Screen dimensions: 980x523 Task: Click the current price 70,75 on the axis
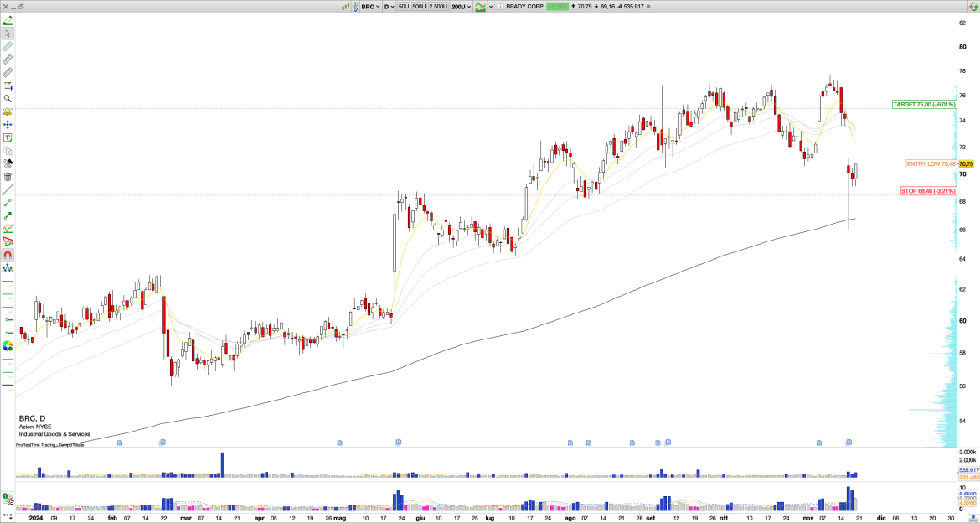click(966, 164)
